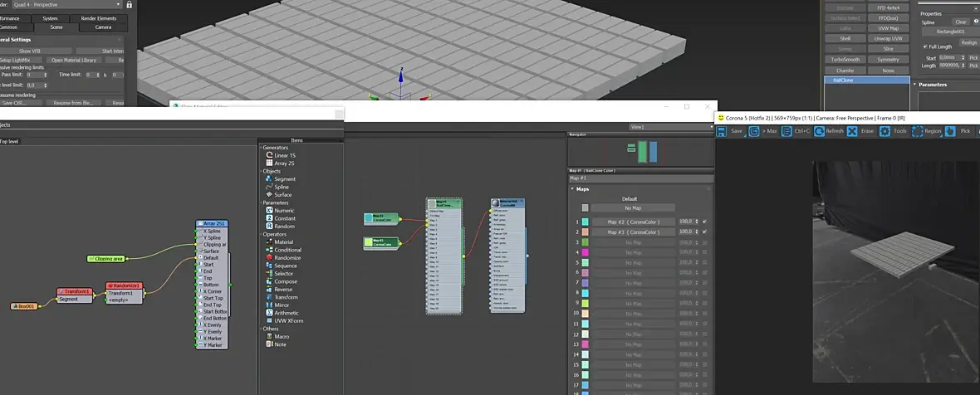Collapse the Objects group in Items
Viewport: 980px width, 395px height.
[x=261, y=171]
